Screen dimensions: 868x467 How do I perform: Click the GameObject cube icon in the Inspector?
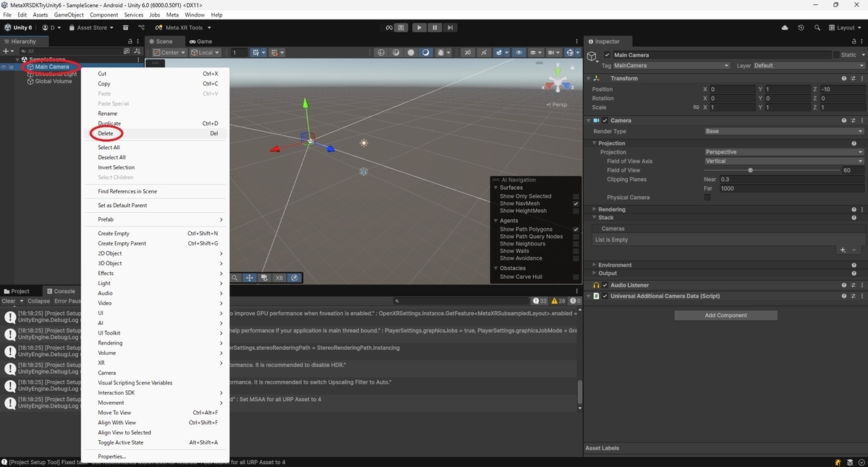(x=592, y=56)
